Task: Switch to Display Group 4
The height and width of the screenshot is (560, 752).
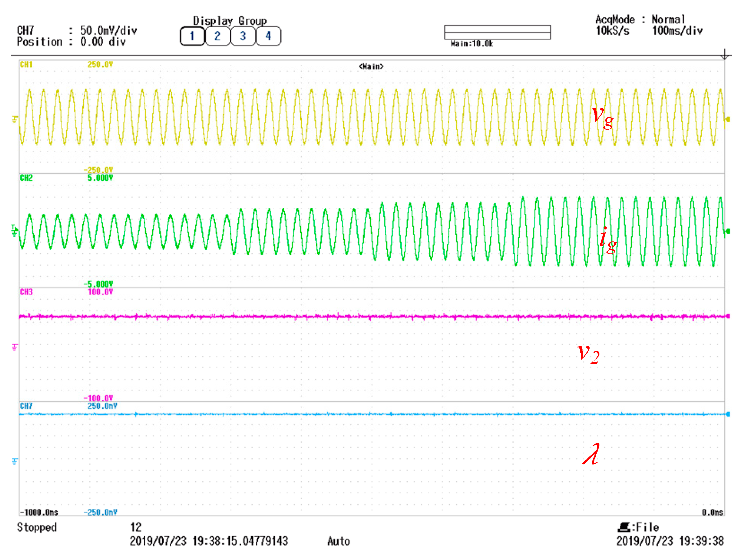Action: click(x=268, y=36)
